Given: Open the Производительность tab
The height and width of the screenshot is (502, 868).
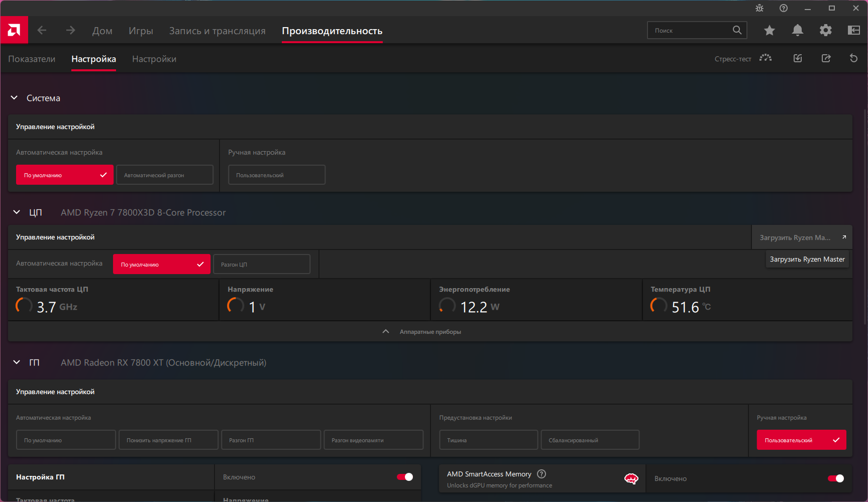Looking at the screenshot, I should (x=332, y=31).
